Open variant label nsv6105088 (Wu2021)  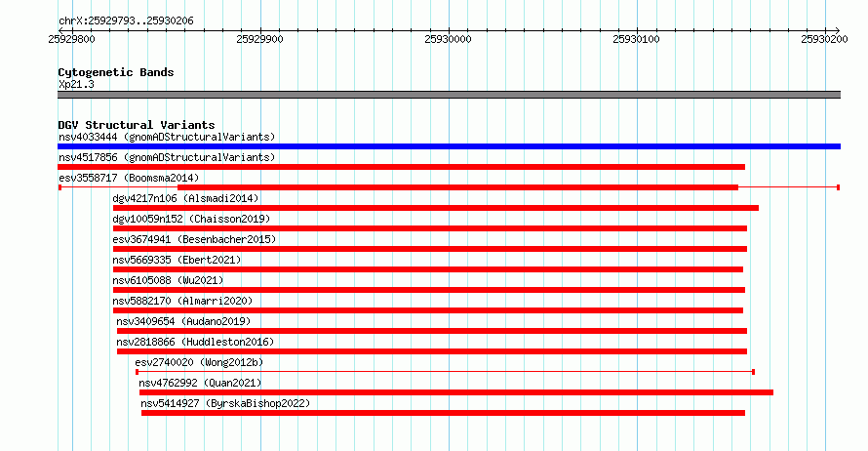[168, 280]
